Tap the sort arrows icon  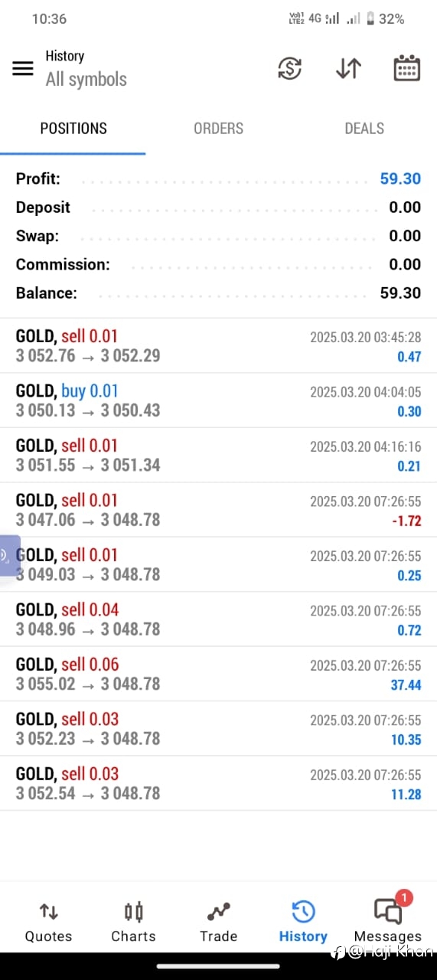[x=348, y=68]
